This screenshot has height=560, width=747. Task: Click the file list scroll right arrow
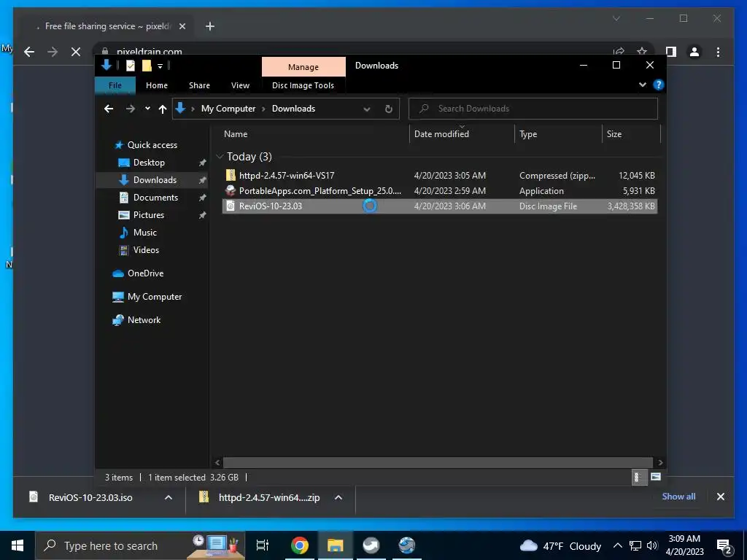659,462
